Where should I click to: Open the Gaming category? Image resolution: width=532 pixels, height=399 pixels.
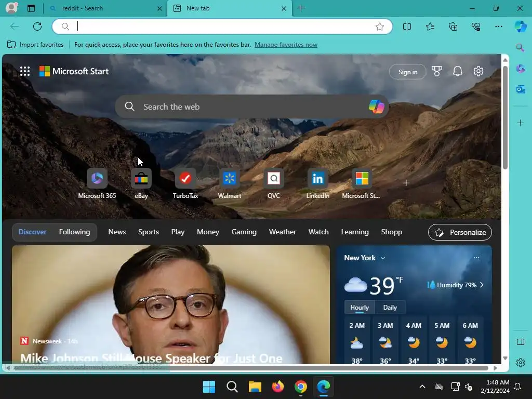(244, 232)
